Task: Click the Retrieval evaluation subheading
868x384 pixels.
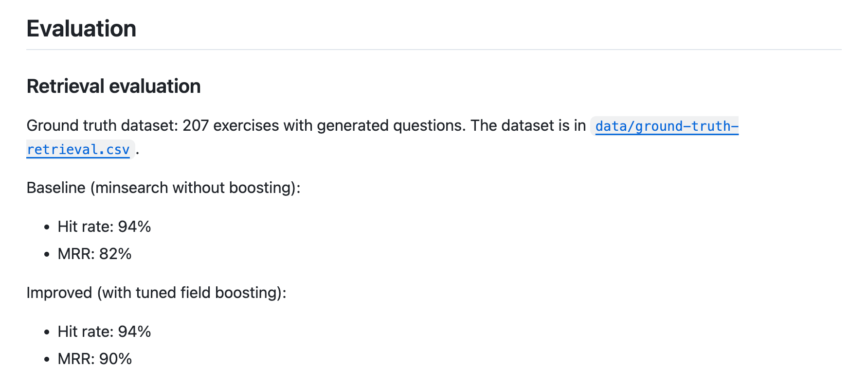Action: click(113, 87)
